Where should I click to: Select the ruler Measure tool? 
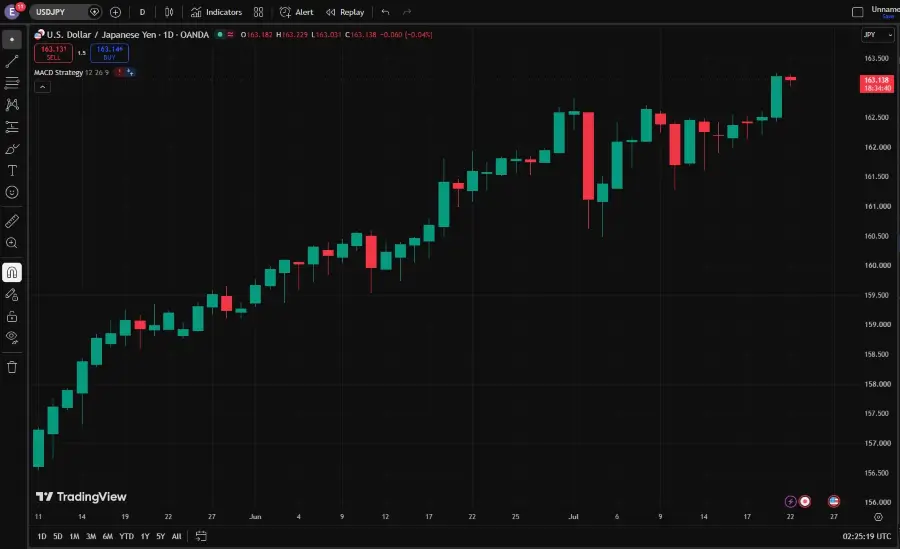tap(12, 221)
